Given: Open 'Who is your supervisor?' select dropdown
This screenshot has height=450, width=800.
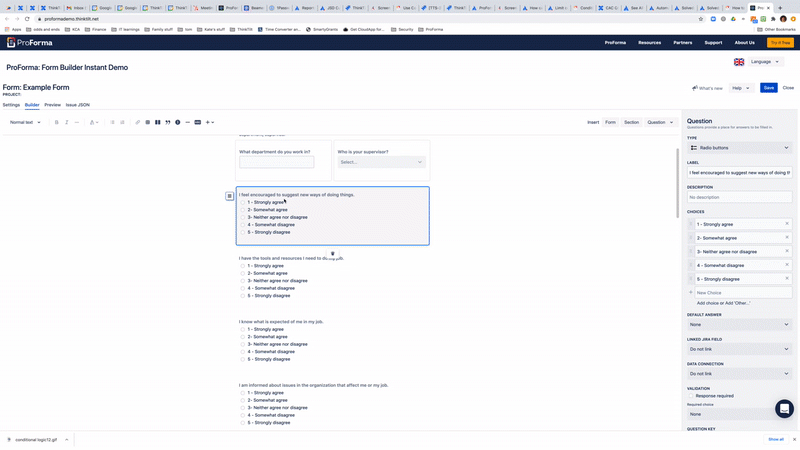Looking at the screenshot, I should click(381, 162).
